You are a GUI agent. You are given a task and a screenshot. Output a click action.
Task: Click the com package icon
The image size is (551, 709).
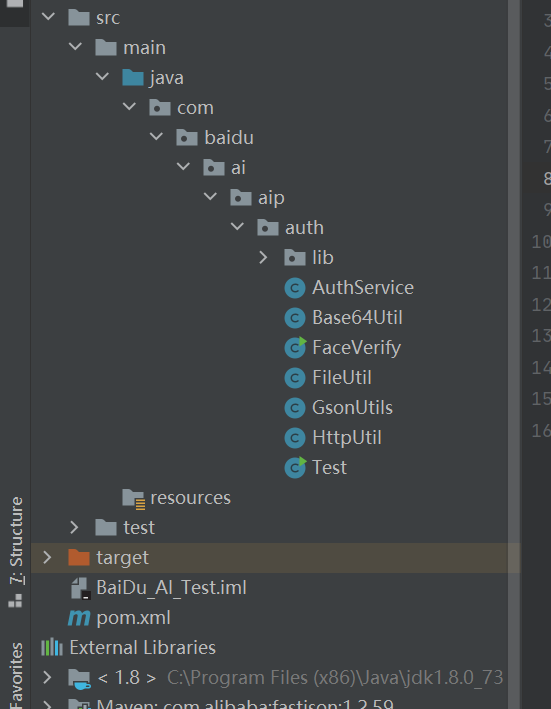tap(160, 108)
